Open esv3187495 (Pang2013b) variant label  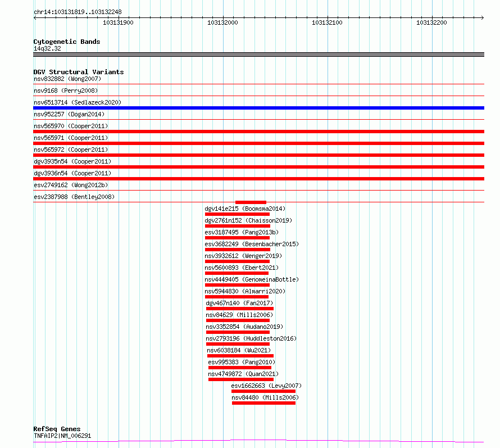pos(242,232)
